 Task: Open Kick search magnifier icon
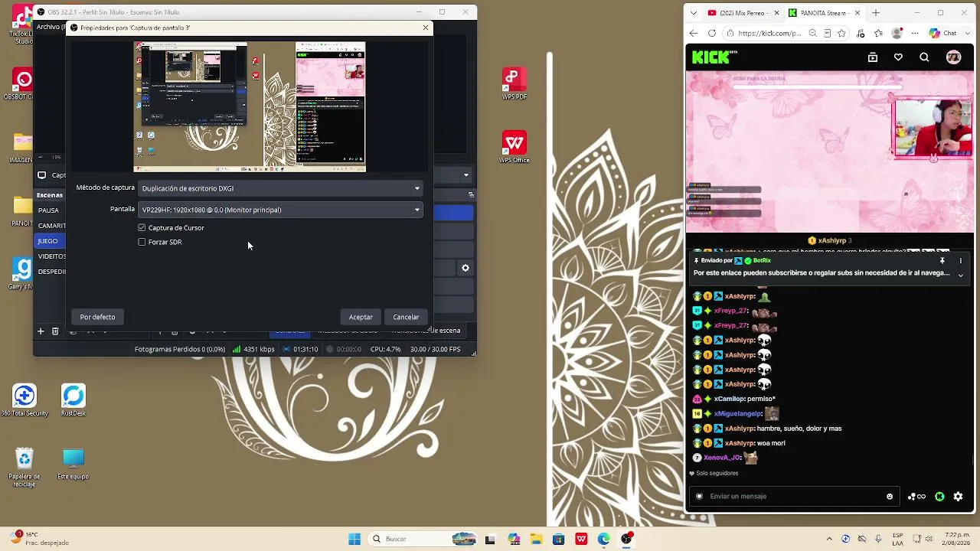pos(924,57)
